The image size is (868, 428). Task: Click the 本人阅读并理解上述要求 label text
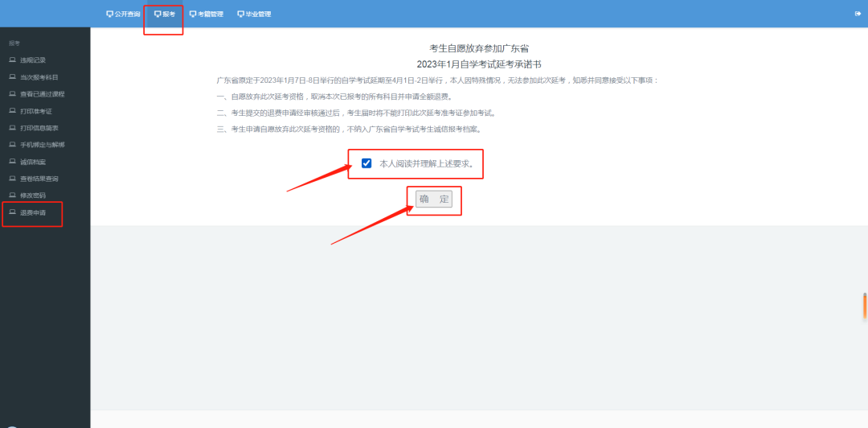426,163
